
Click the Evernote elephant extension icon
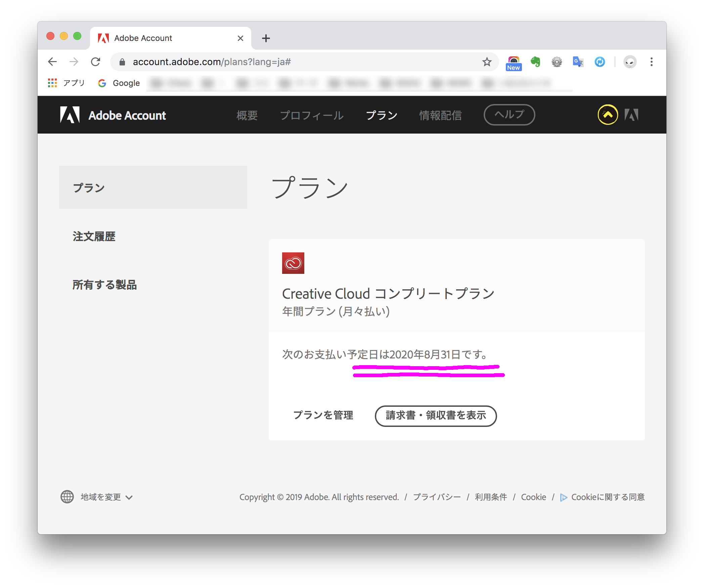[x=535, y=62]
